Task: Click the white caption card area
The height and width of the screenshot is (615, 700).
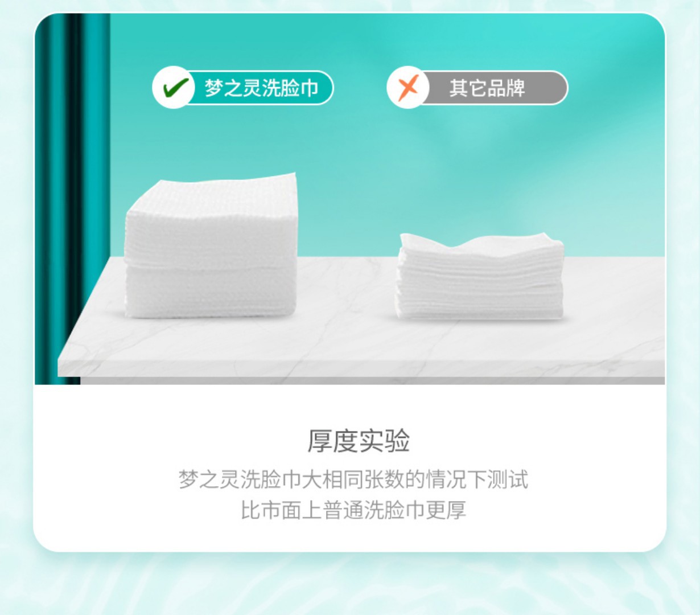Action: 349,467
